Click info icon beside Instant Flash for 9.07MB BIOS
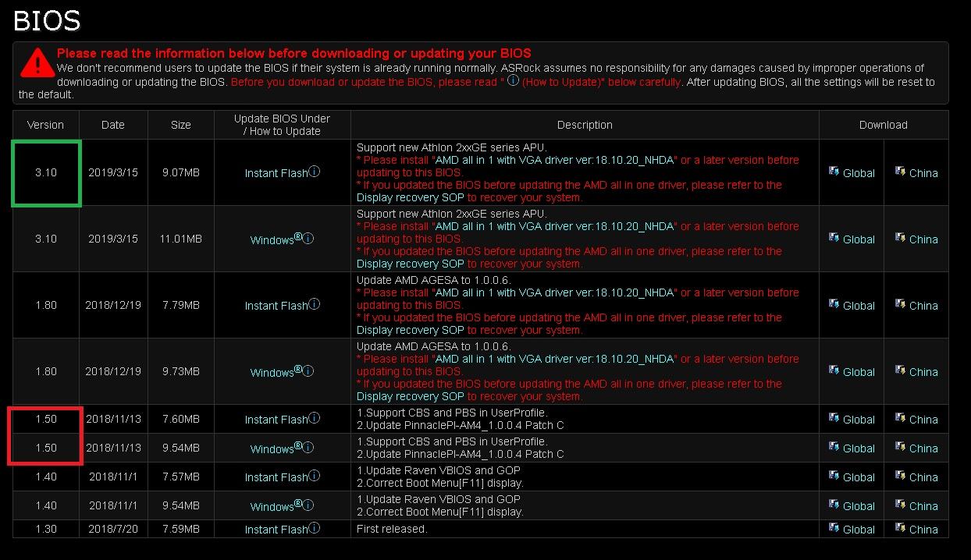Image resolution: width=971 pixels, height=560 pixels. (x=315, y=172)
